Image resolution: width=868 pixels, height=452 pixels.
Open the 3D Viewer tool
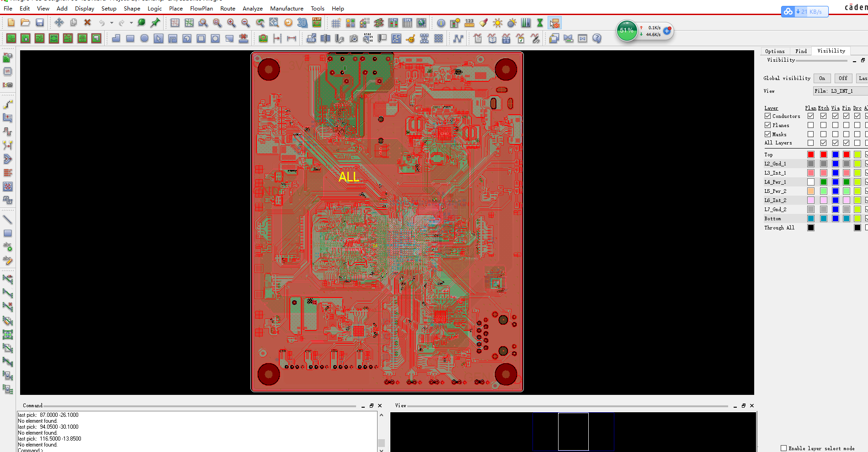click(302, 22)
